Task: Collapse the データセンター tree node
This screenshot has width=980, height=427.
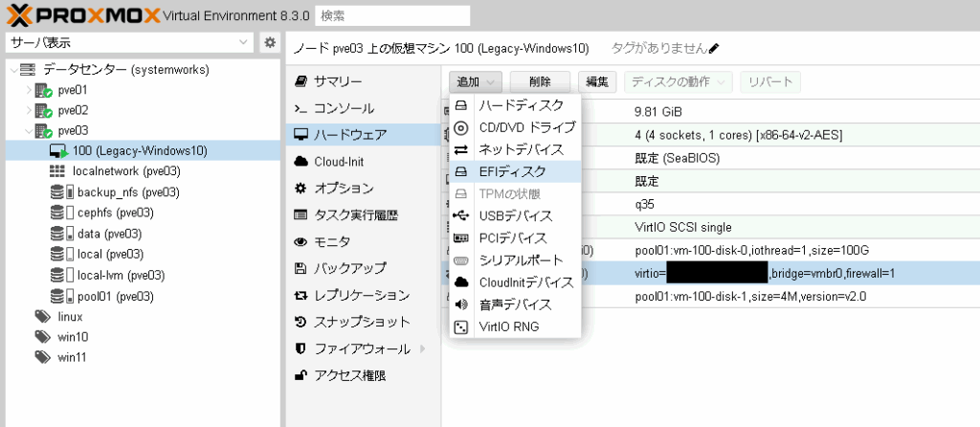Action: 13,69
